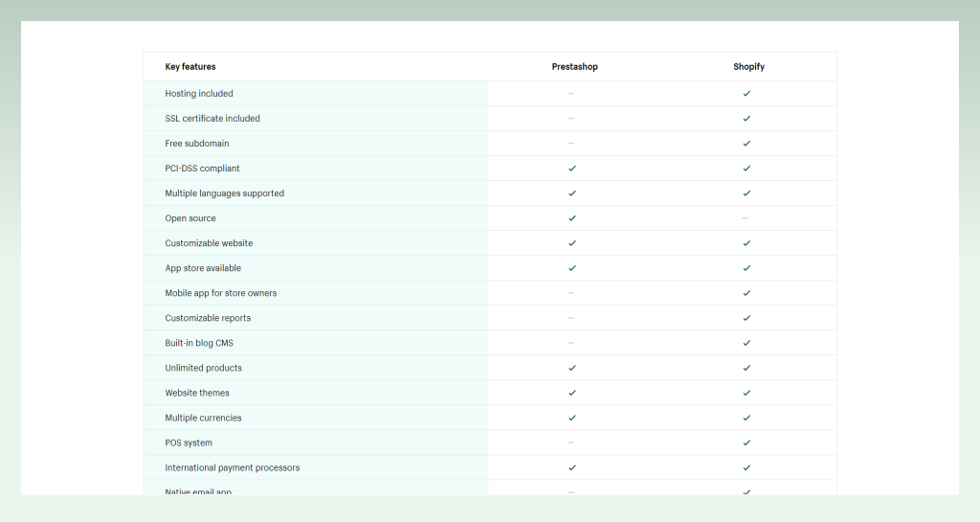Click the Shopify checkmark for Unlimited products
The height and width of the screenshot is (522, 980).
746,368
